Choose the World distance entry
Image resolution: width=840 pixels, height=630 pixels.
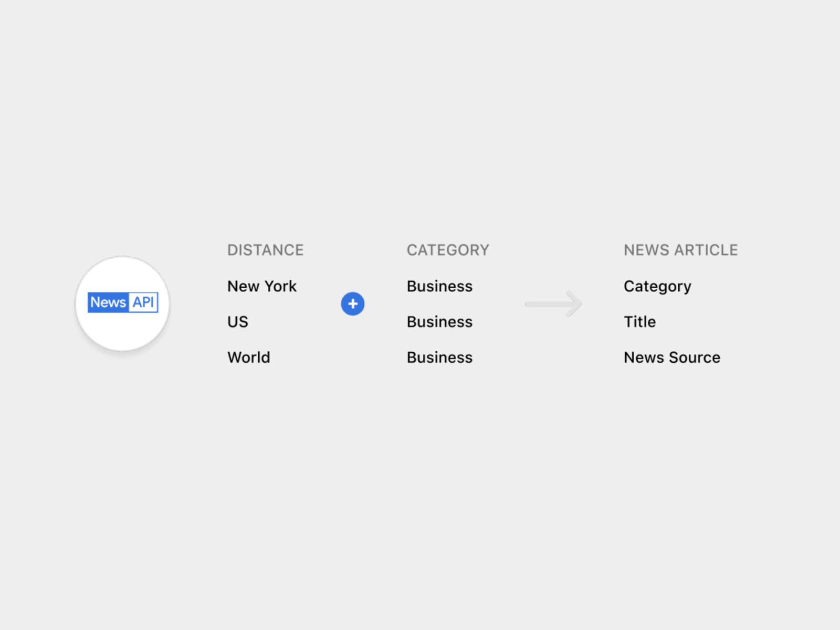point(248,358)
